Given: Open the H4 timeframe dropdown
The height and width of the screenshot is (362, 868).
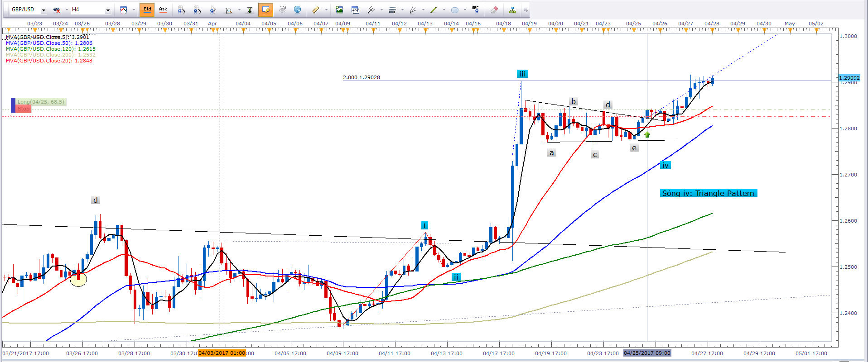Looking at the screenshot, I should tap(108, 10).
